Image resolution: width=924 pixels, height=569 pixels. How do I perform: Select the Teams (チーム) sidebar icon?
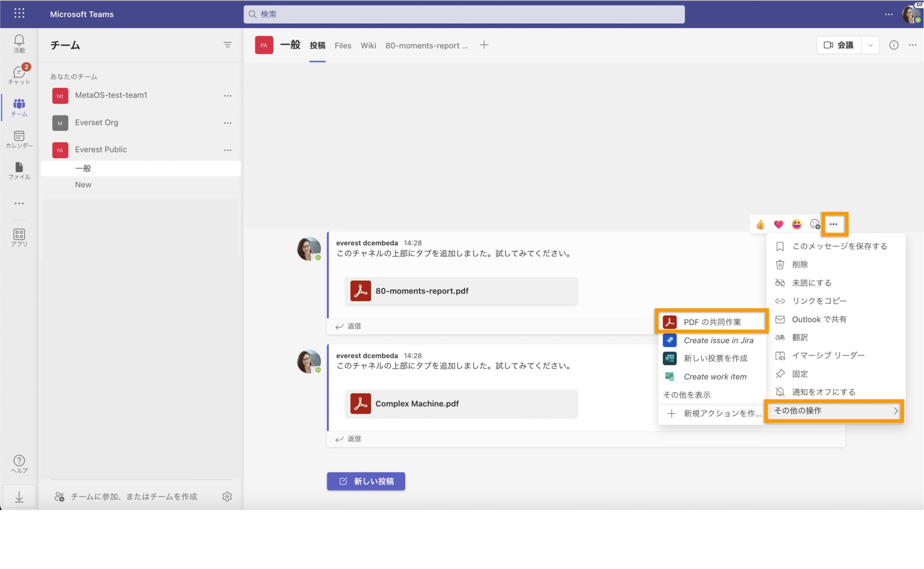[x=19, y=107]
